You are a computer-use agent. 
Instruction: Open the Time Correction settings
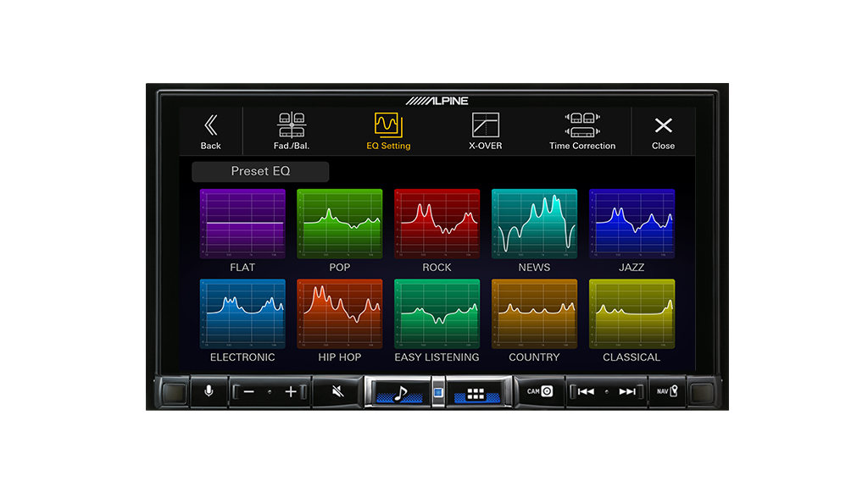click(581, 131)
